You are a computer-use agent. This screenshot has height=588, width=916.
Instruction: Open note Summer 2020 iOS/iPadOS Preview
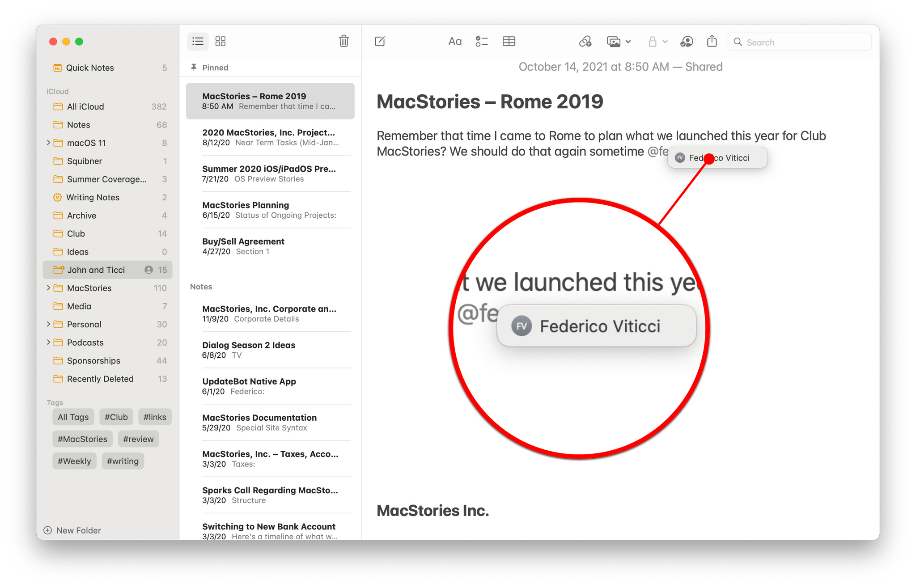tap(270, 173)
